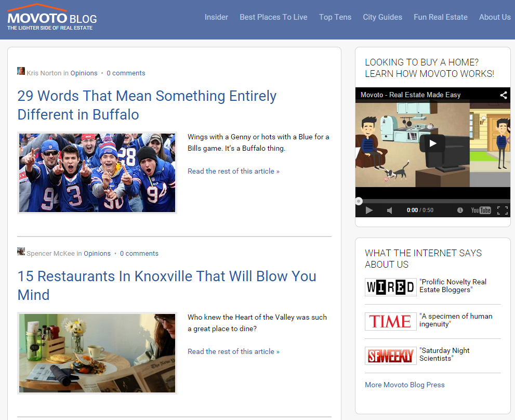Click the "A specimen of human ingenuity" quote
The height and width of the screenshot is (420, 515).
[456, 320]
